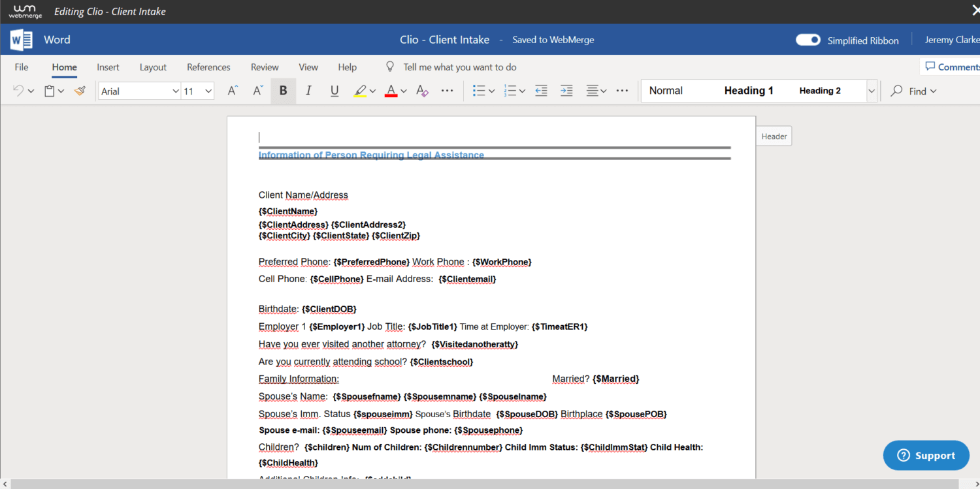Screen dimensions: 980x489
Task: Click the Support button
Action: (x=926, y=456)
